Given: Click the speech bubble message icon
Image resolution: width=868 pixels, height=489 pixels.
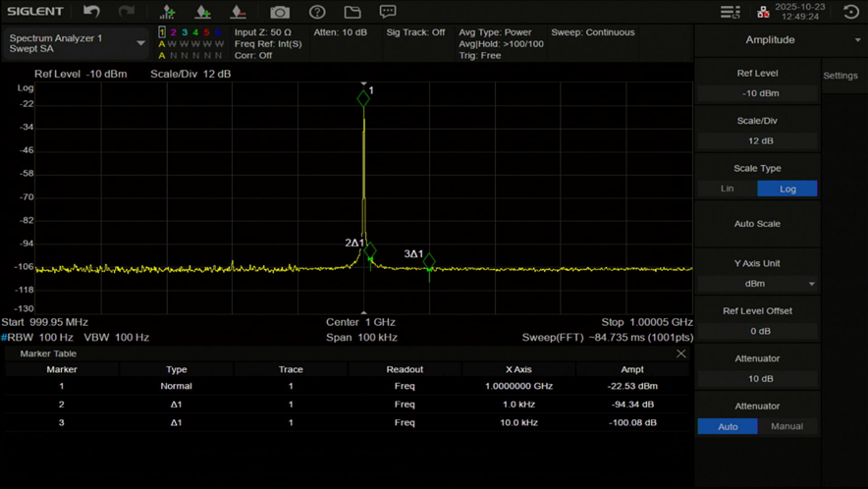Looking at the screenshot, I should pos(388,12).
